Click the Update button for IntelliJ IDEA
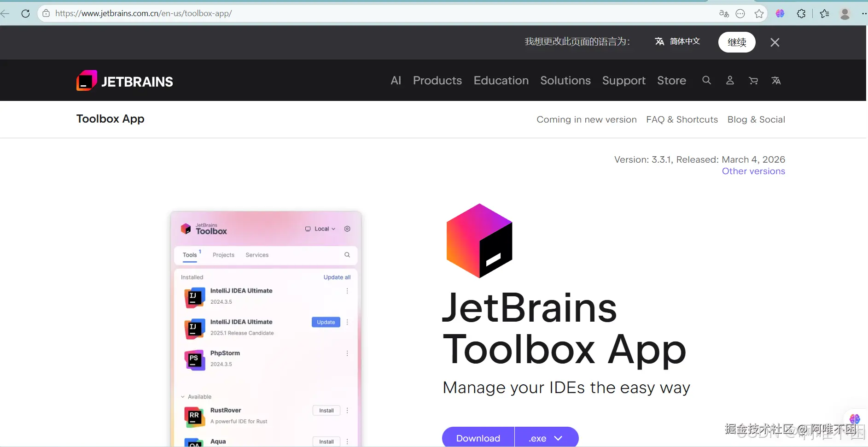Image resolution: width=868 pixels, height=447 pixels. coord(326,322)
